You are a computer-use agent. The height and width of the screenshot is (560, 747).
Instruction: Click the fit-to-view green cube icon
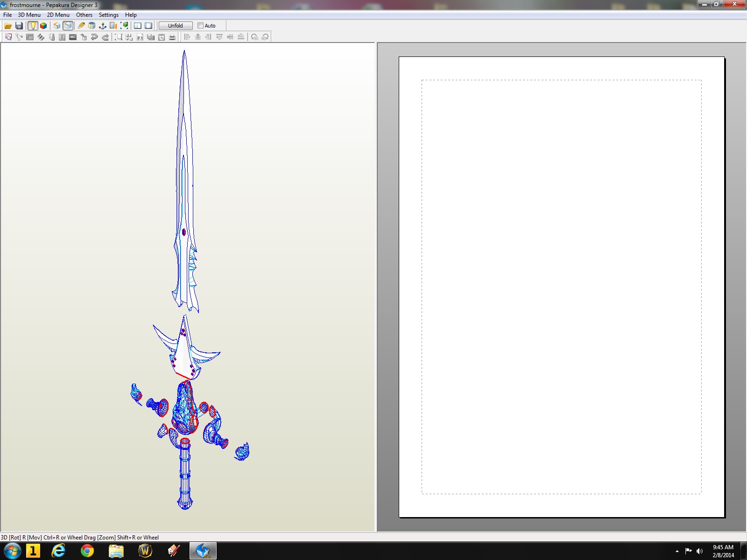(x=125, y=26)
